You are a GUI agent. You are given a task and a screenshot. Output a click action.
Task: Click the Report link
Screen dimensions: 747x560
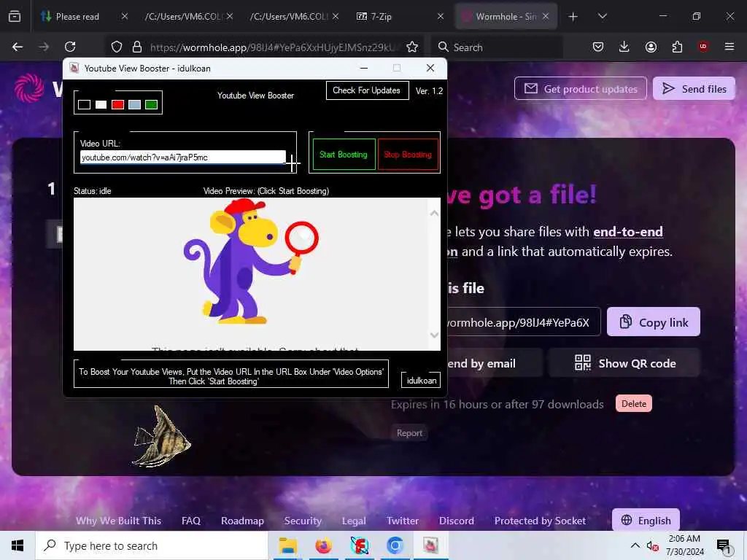pos(410,433)
